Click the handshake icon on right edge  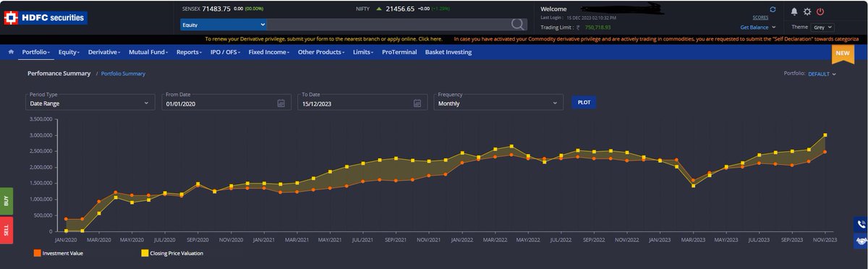click(x=860, y=242)
